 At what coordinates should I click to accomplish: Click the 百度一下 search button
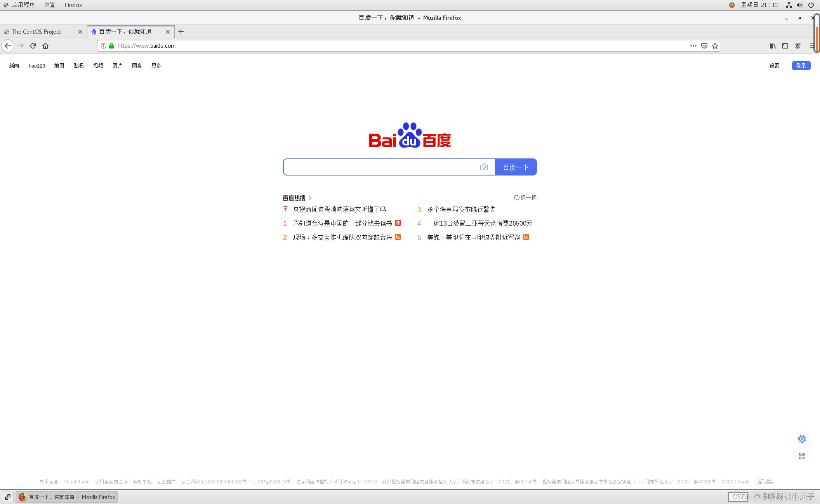(x=516, y=167)
